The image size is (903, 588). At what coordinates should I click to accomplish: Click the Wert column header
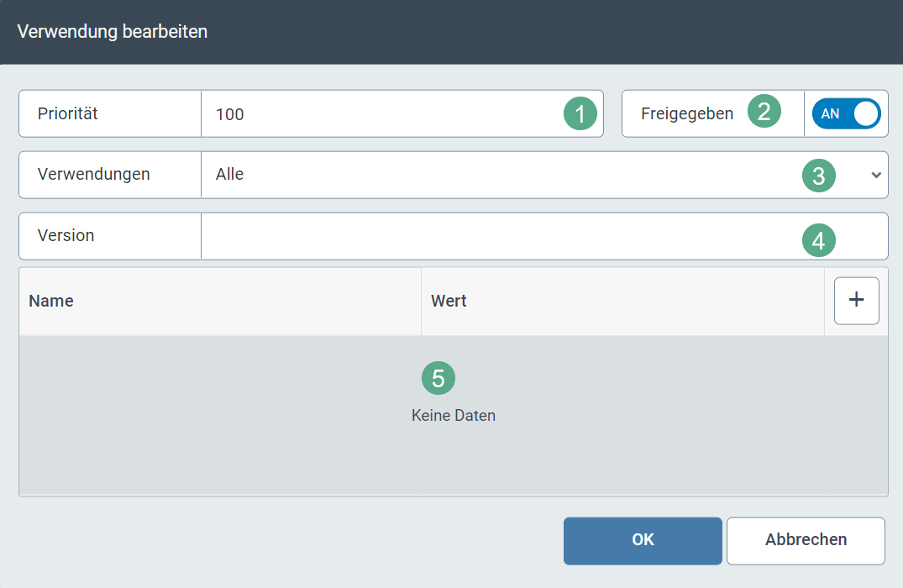tap(449, 301)
